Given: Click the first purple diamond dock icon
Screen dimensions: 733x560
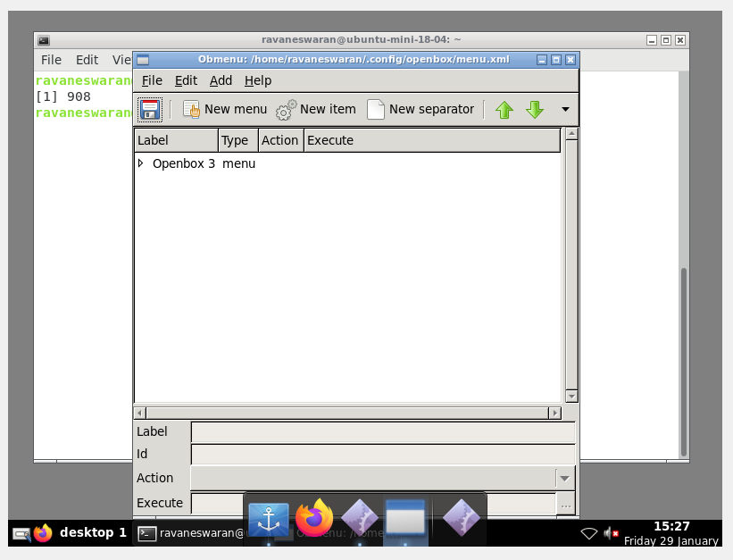Looking at the screenshot, I should [360, 518].
